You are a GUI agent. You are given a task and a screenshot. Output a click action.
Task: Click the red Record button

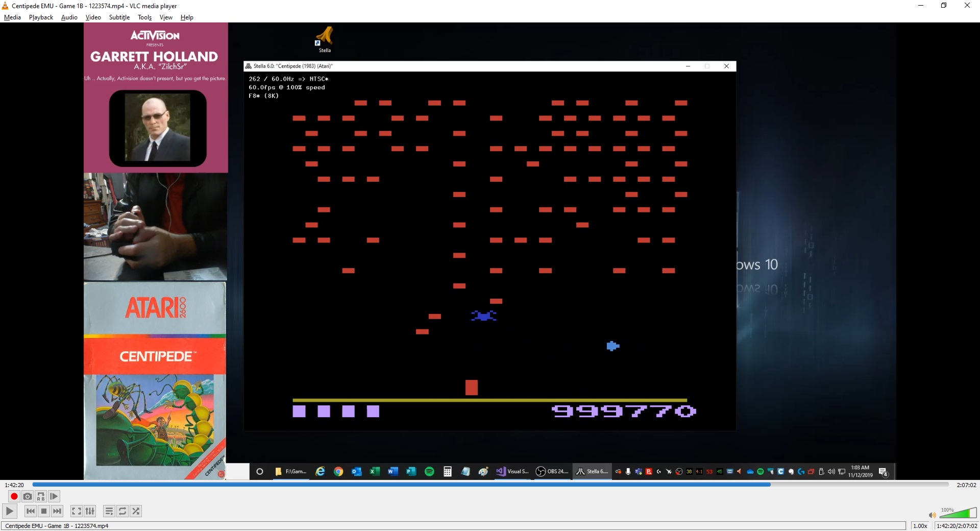[x=14, y=496]
